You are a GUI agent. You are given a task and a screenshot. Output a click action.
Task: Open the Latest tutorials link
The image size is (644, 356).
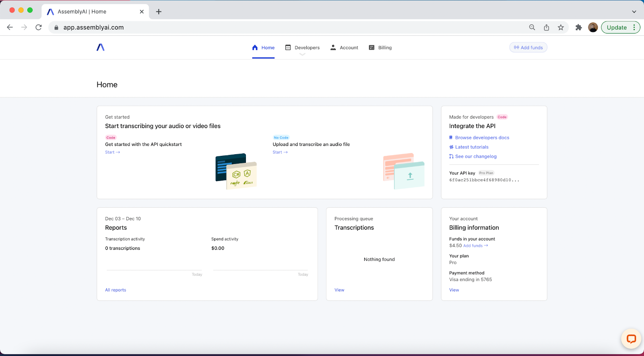472,147
